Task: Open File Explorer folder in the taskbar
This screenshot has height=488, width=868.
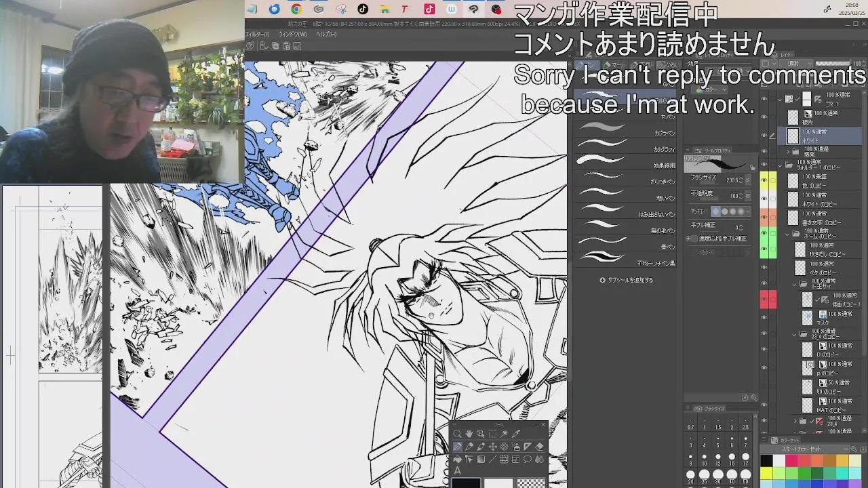Action: (x=384, y=9)
